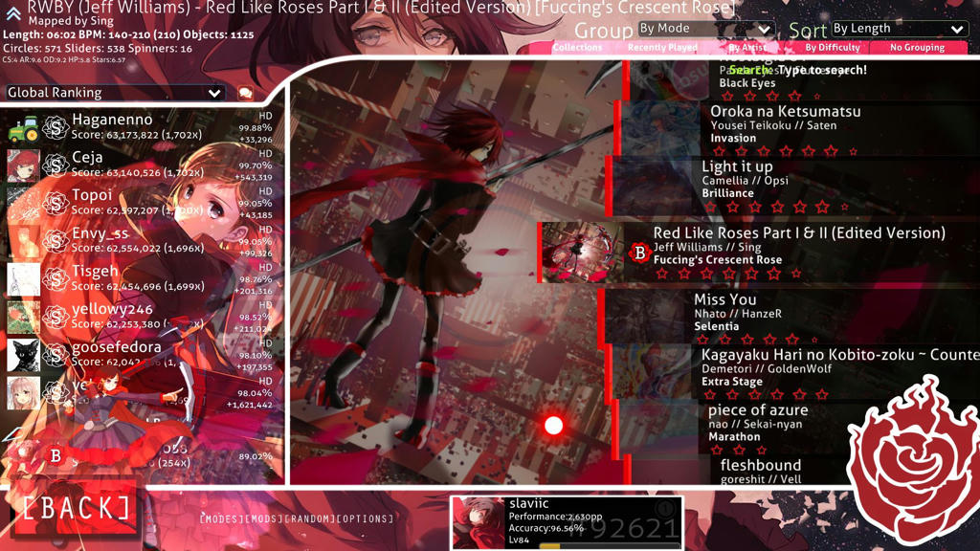Open the Sort 'By Length' dropdown
The height and width of the screenshot is (551, 980).
coord(900,29)
